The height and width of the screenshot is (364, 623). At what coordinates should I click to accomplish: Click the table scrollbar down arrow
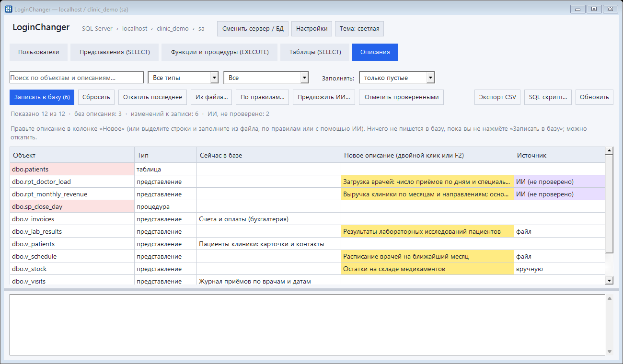point(610,281)
